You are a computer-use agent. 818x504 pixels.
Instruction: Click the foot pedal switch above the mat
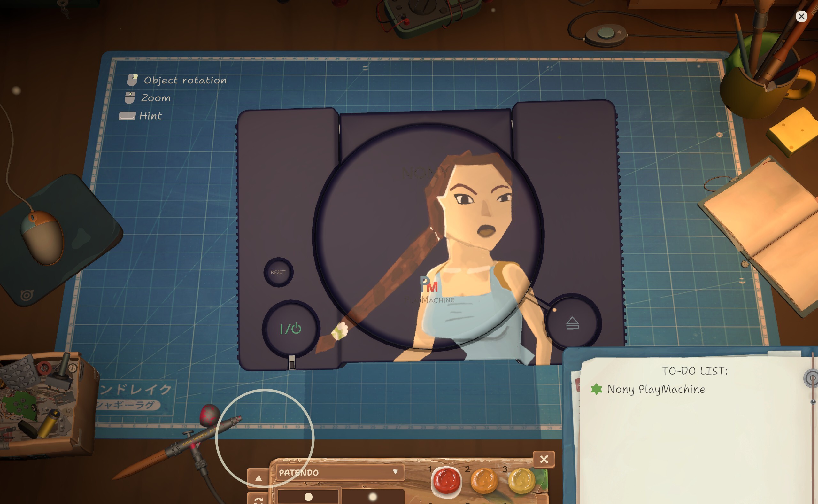pyautogui.click(x=606, y=35)
